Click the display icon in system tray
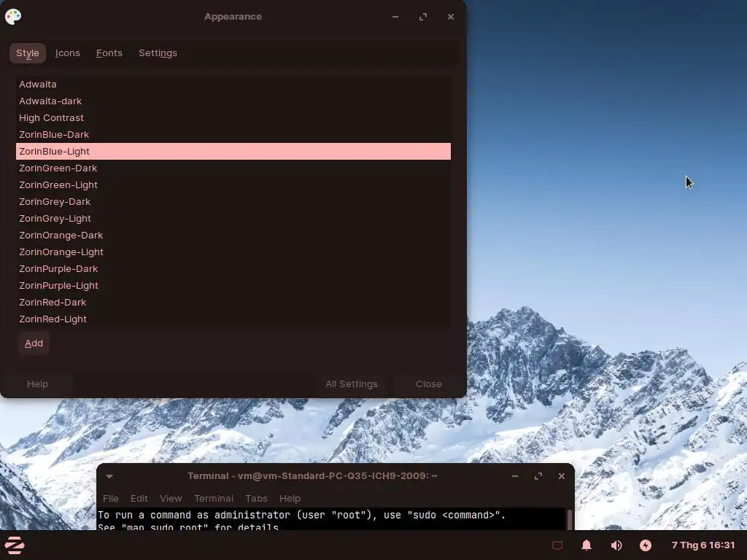The height and width of the screenshot is (560, 747). [557, 545]
